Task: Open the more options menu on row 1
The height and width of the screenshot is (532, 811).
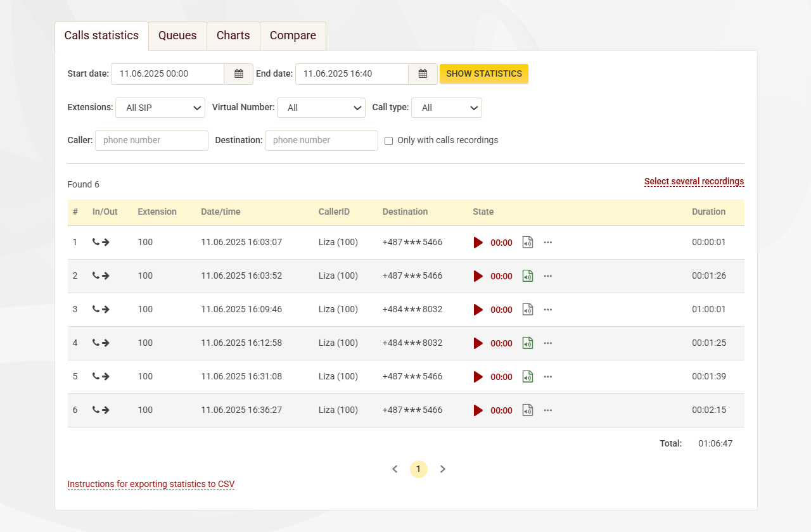Action: pos(547,243)
